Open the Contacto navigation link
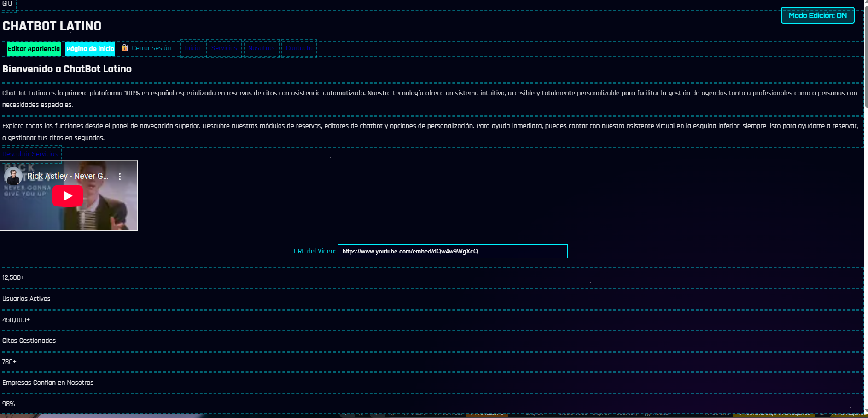868x418 pixels. point(299,47)
